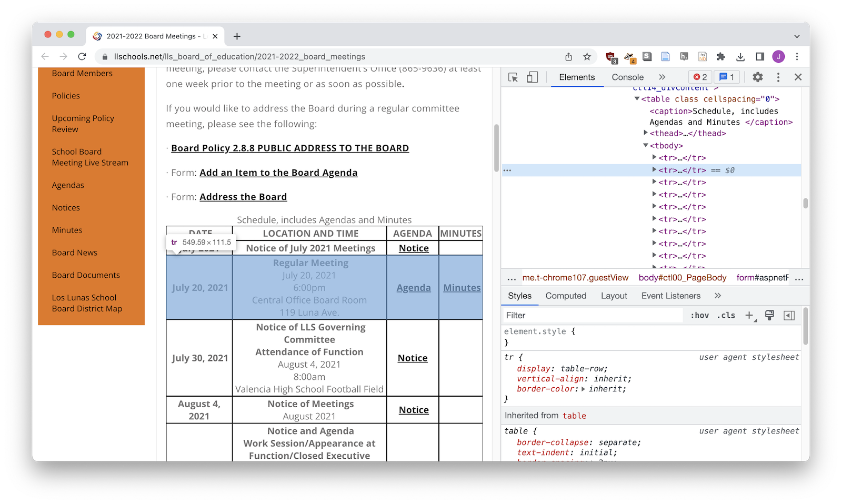Open DevTools settings gear
Screen dimensions: 842x504
point(757,77)
